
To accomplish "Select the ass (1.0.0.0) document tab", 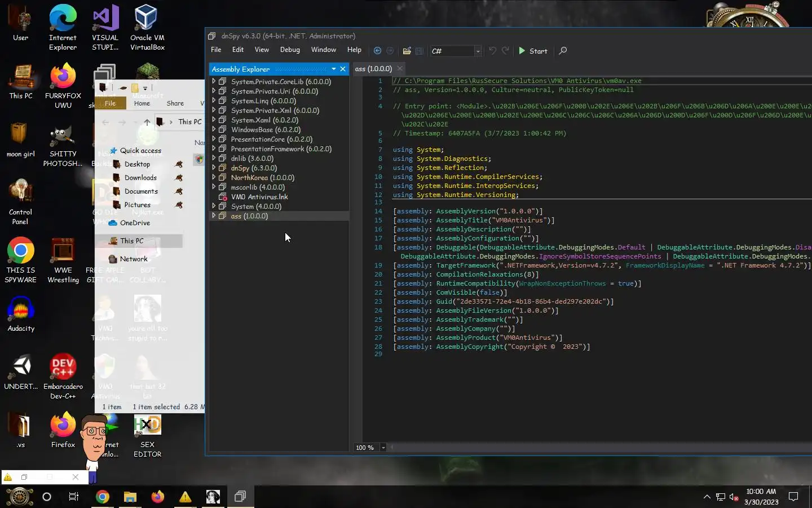I will (x=373, y=69).
